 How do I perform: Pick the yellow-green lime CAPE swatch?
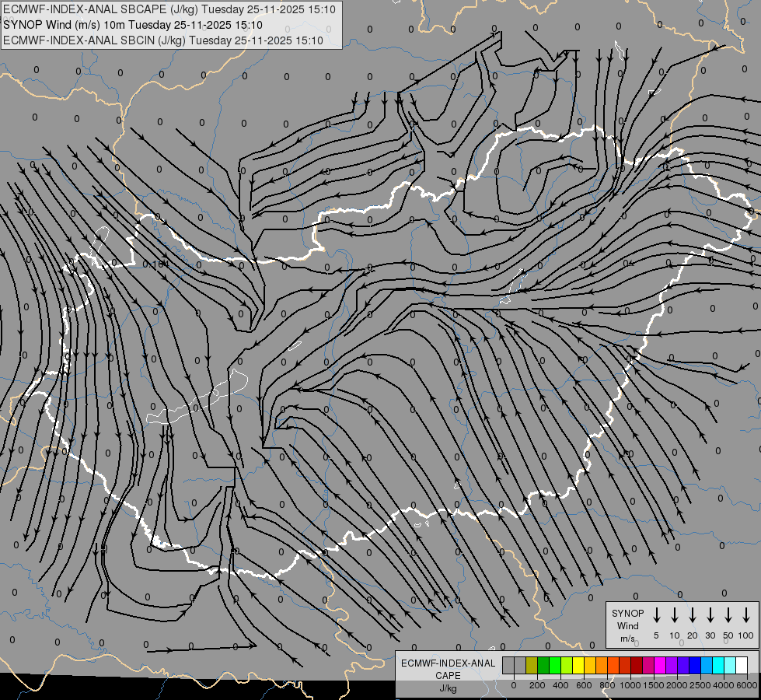pos(567,665)
